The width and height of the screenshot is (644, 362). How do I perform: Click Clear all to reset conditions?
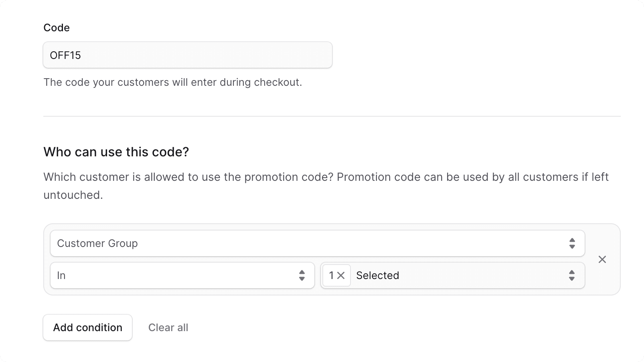coord(168,328)
